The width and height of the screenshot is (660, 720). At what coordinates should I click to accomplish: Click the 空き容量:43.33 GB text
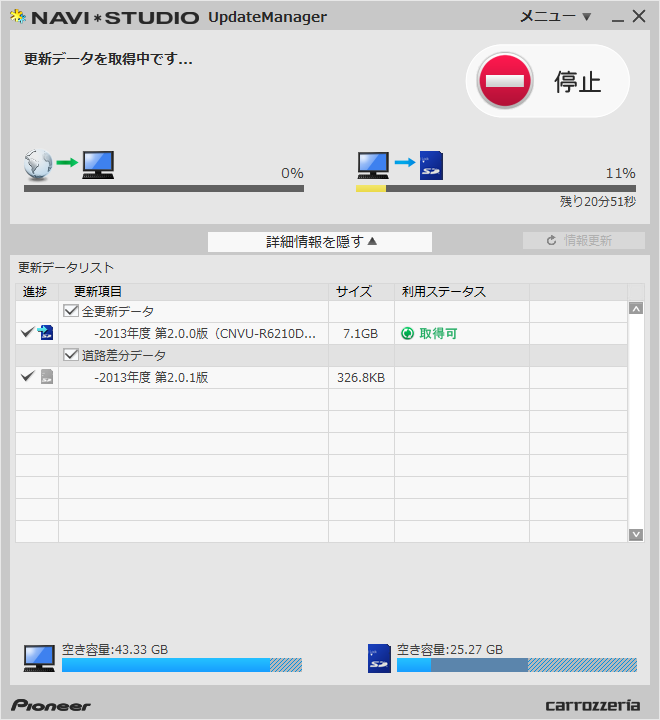pyautogui.click(x=115, y=650)
